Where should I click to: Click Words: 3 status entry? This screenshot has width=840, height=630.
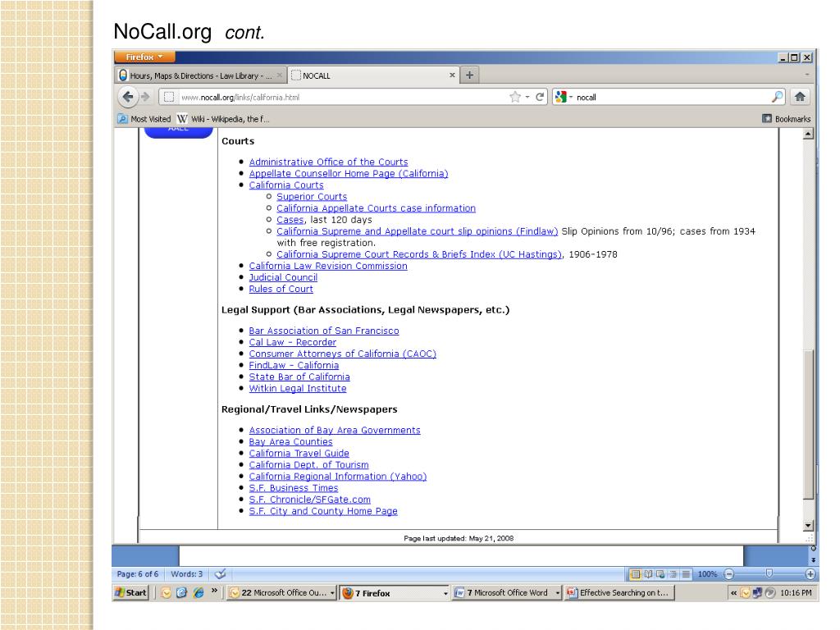pos(186,574)
